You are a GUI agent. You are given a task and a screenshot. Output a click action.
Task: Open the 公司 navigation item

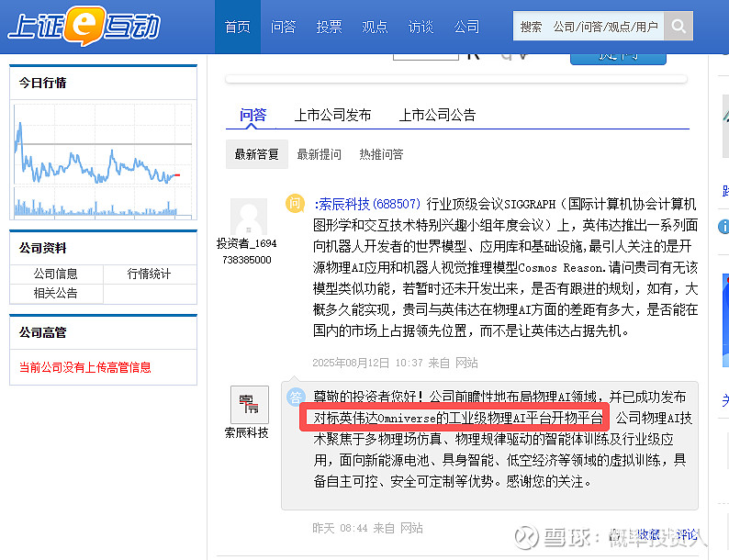click(x=466, y=27)
